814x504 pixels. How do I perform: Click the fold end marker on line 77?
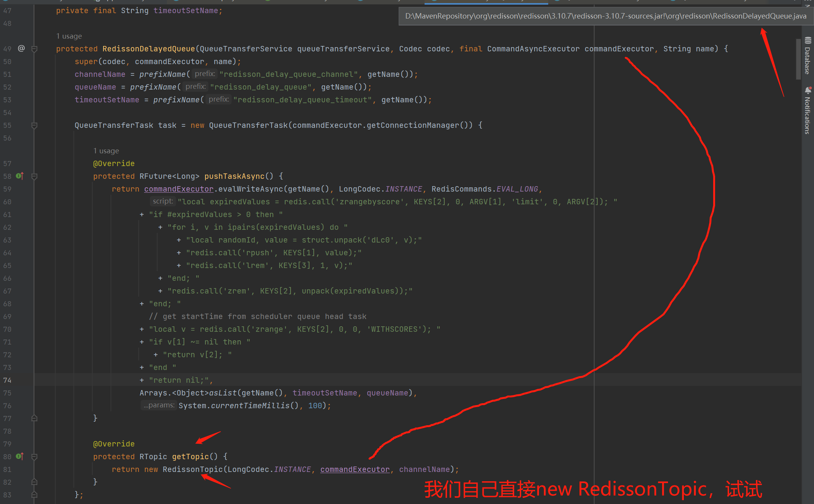[34, 418]
